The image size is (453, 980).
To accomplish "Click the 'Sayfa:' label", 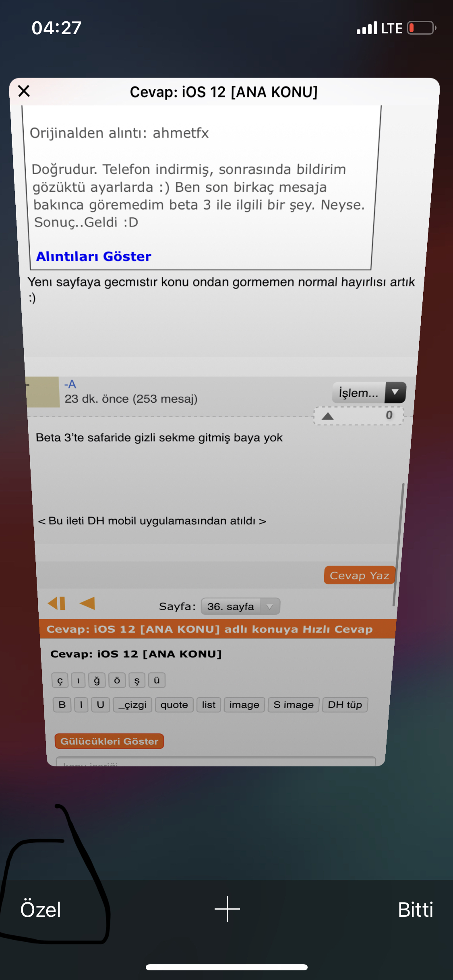I will [178, 606].
